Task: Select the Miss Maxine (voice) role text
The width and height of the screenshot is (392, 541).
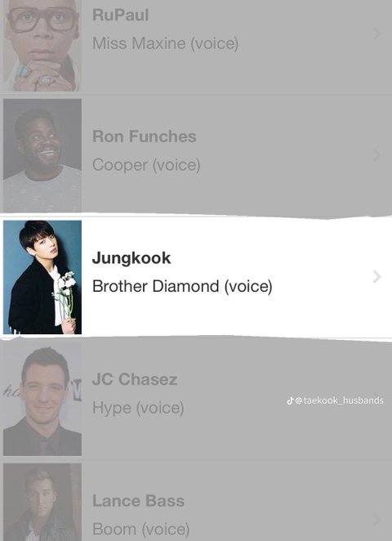Action: coord(166,44)
